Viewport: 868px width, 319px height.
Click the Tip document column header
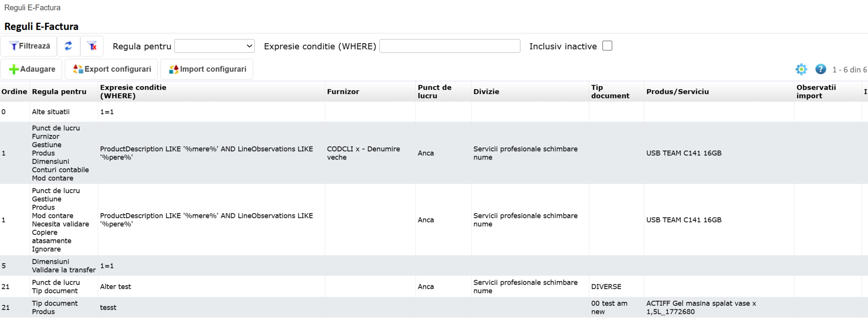click(610, 92)
